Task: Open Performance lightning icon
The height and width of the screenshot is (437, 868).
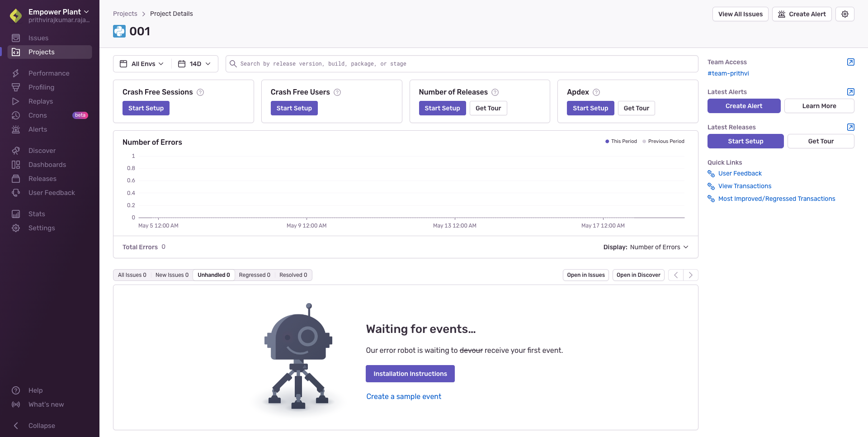Action: coord(16,73)
